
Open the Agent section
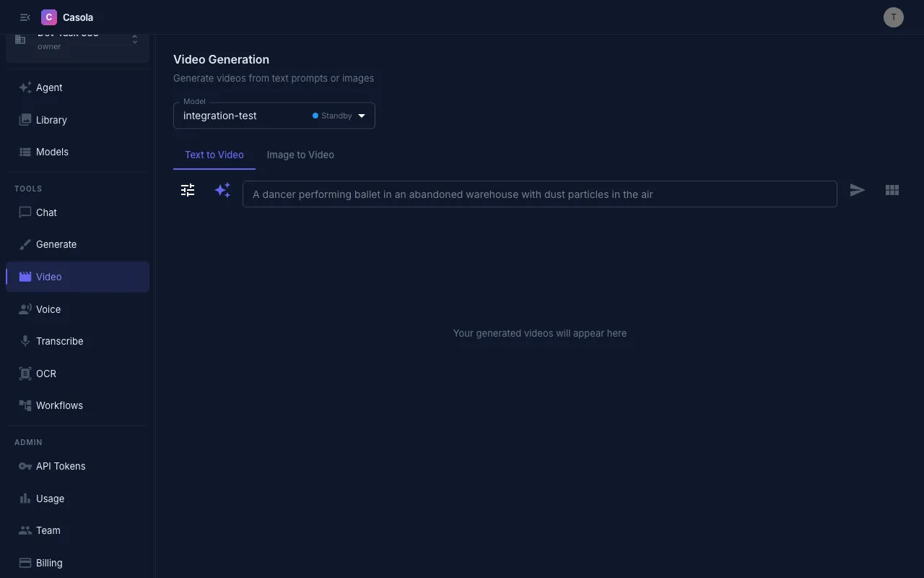tap(48, 87)
